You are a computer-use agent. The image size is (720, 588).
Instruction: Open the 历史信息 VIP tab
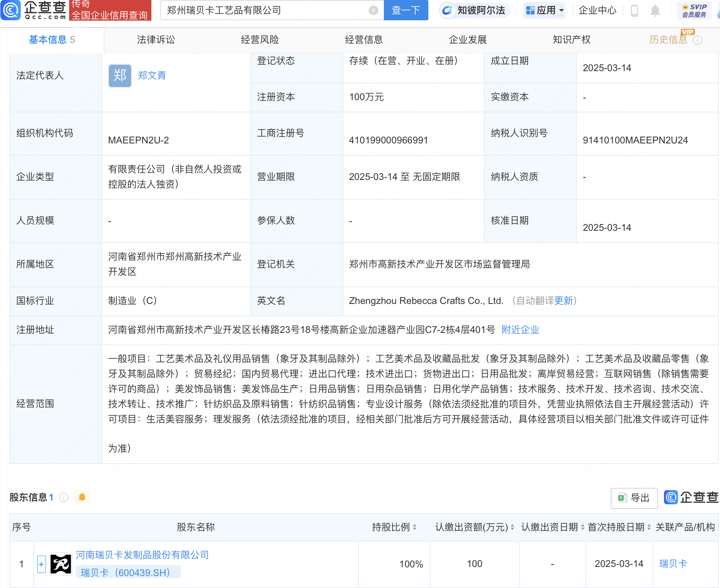pyautogui.click(x=668, y=40)
